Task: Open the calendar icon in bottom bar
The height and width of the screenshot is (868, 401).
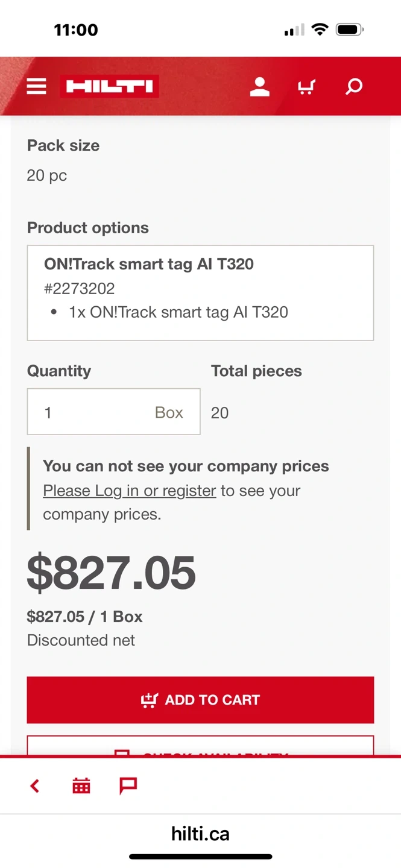Action: pyautogui.click(x=81, y=785)
